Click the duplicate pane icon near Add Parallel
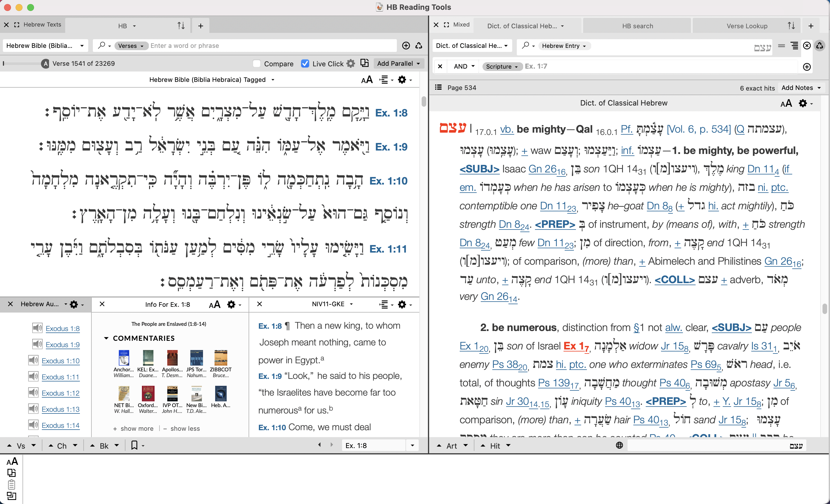 coord(364,63)
